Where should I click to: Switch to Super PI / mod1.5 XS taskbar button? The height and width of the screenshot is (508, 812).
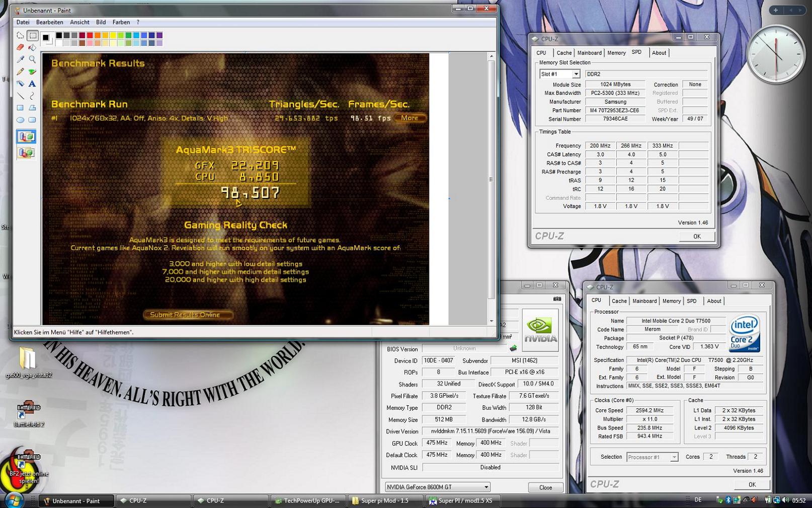tap(462, 500)
